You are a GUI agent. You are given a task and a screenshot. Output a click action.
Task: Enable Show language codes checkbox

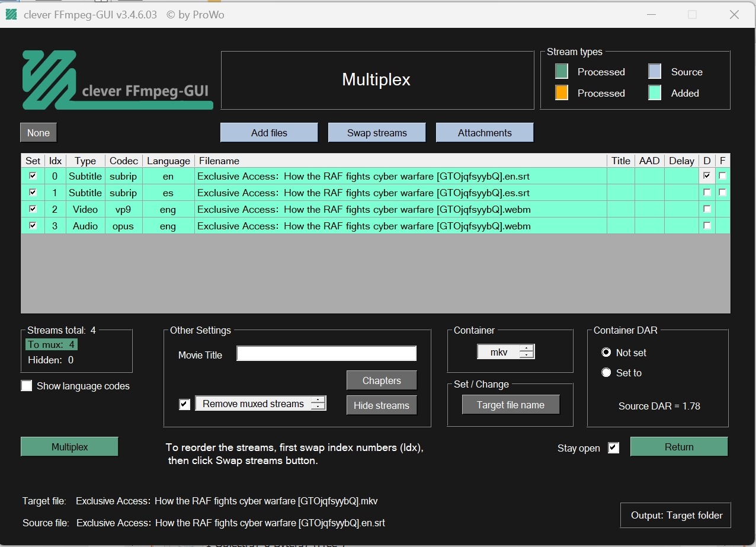(x=27, y=386)
